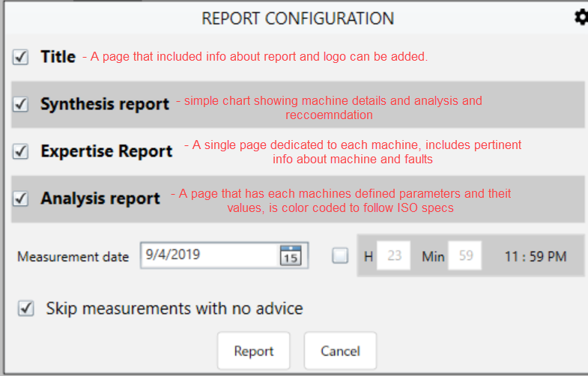The width and height of the screenshot is (588, 376).
Task: Open the calendar picker icon
Action: 291,255
